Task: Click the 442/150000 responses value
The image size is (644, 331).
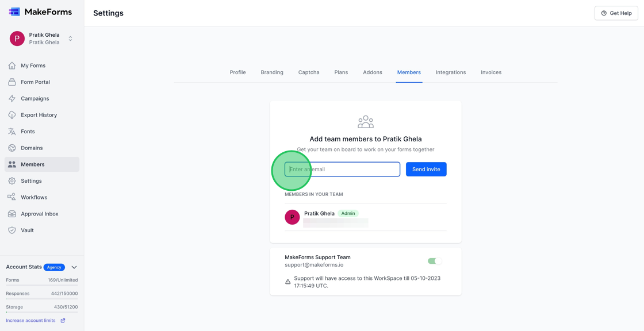Action: (x=64, y=294)
